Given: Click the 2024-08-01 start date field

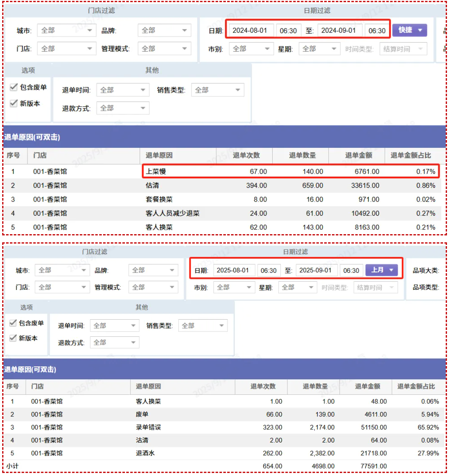Looking at the screenshot, I should click(249, 31).
